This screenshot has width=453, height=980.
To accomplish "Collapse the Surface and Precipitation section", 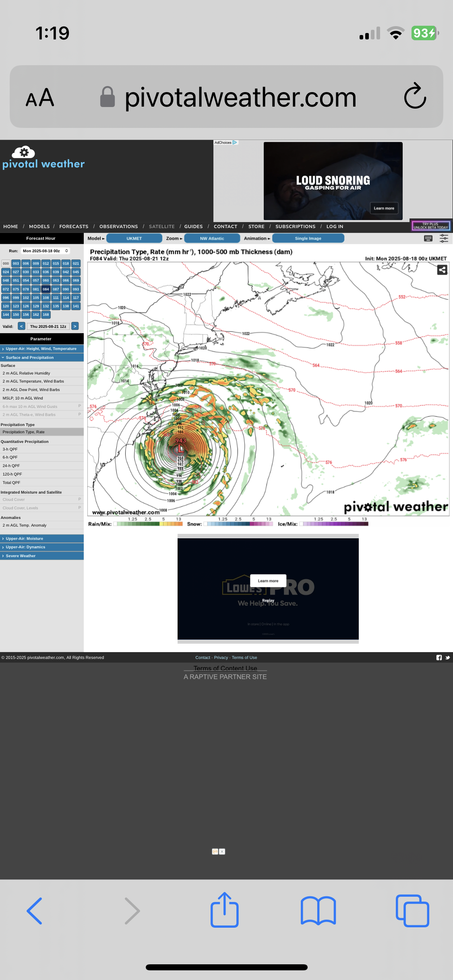I will [x=42, y=357].
